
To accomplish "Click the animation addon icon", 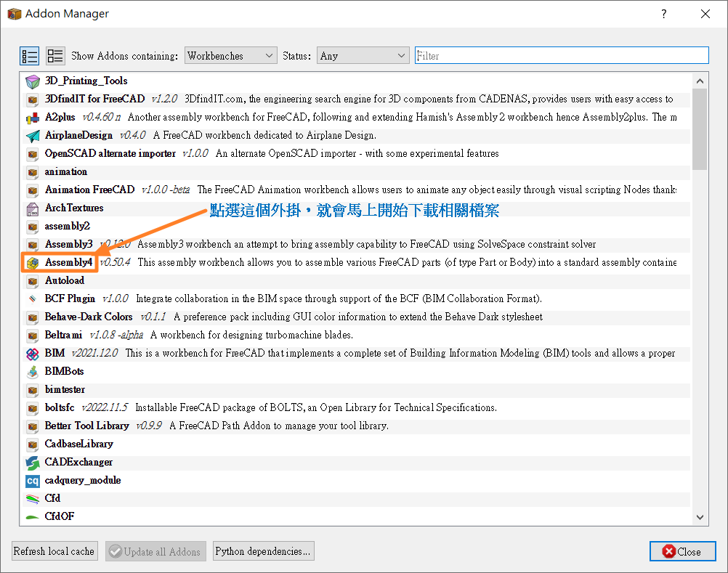I will point(33,172).
